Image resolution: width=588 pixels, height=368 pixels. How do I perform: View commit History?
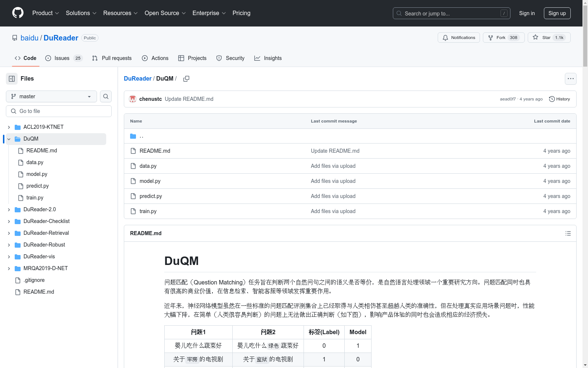[x=559, y=99]
